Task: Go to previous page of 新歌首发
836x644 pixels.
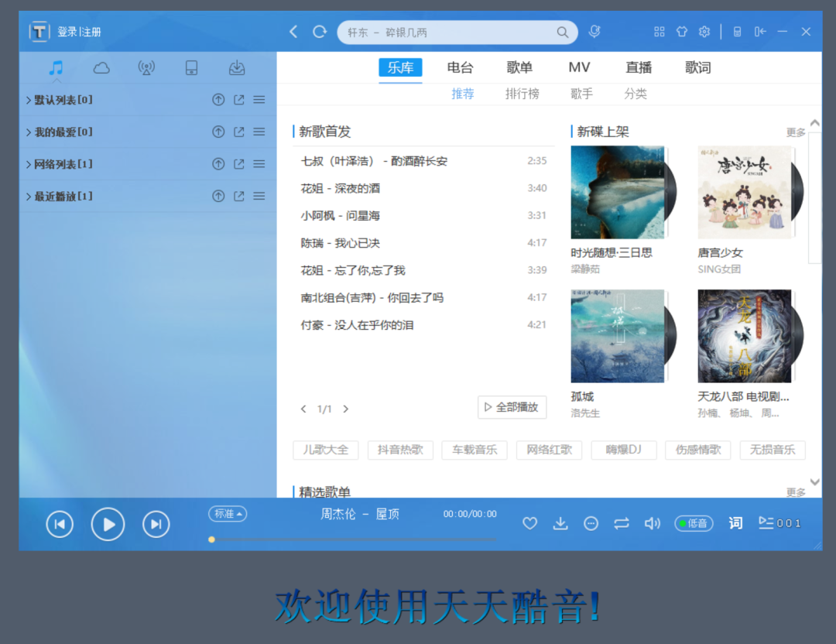Action: coord(303,409)
